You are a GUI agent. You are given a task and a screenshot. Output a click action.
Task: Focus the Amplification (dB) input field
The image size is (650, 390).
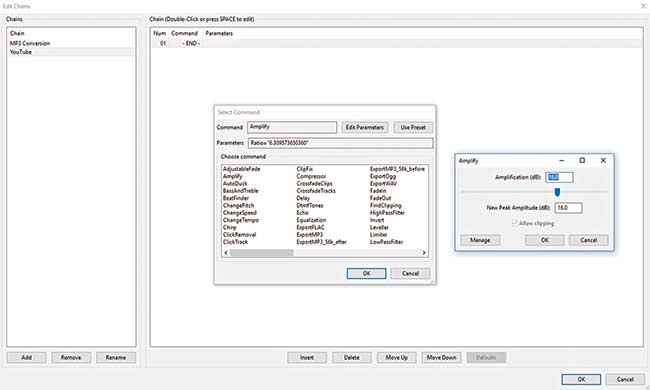click(x=559, y=177)
